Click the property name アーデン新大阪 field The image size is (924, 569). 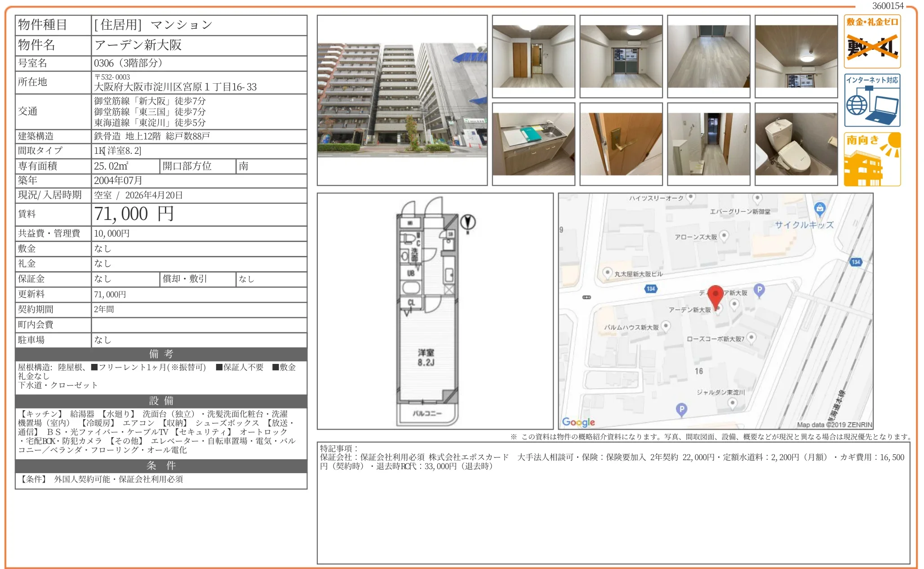pos(138,45)
